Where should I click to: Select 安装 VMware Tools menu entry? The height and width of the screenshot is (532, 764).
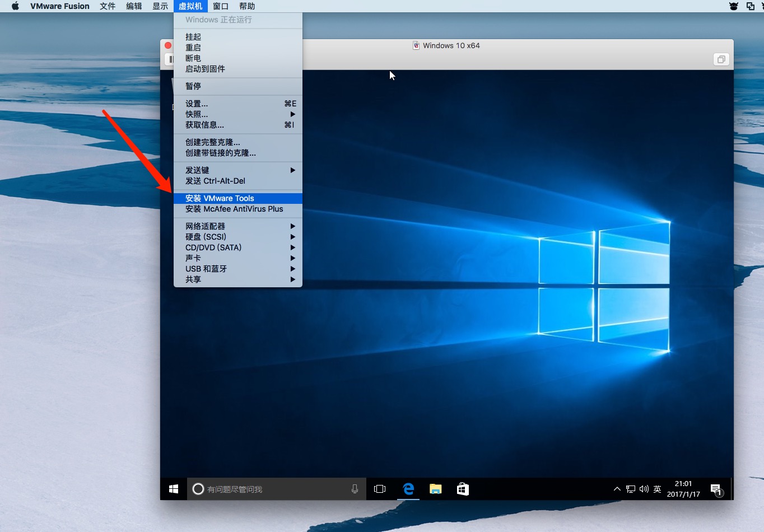point(238,198)
